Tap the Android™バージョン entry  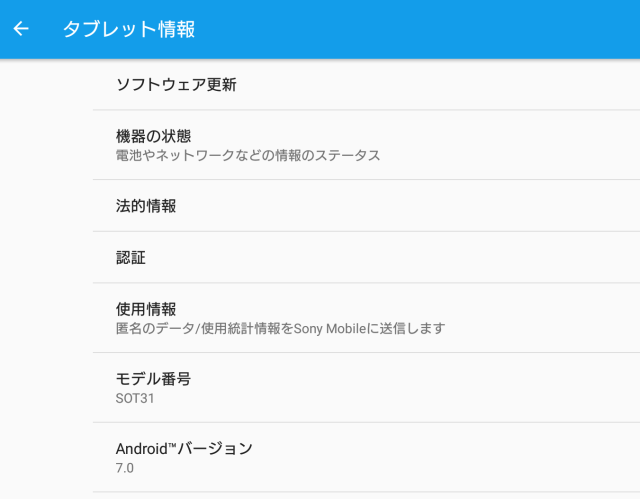point(366,457)
